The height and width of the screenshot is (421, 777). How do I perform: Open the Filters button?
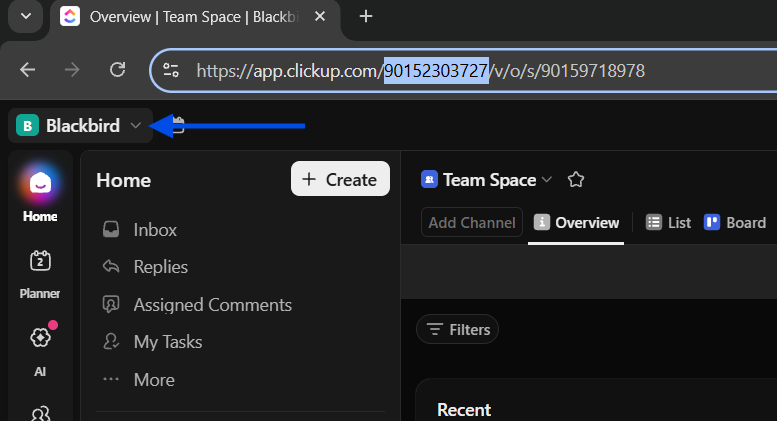457,329
